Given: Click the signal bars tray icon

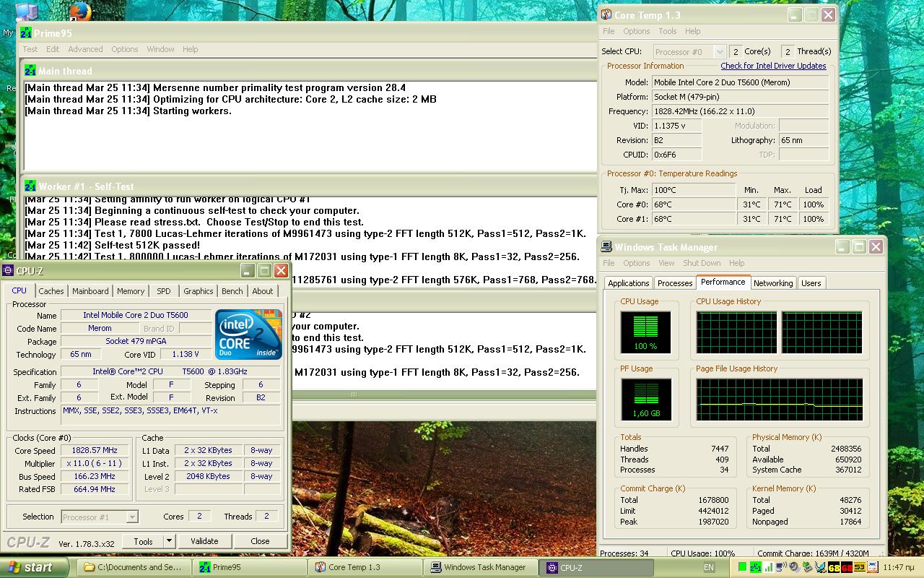Looking at the screenshot, I should (769, 567).
